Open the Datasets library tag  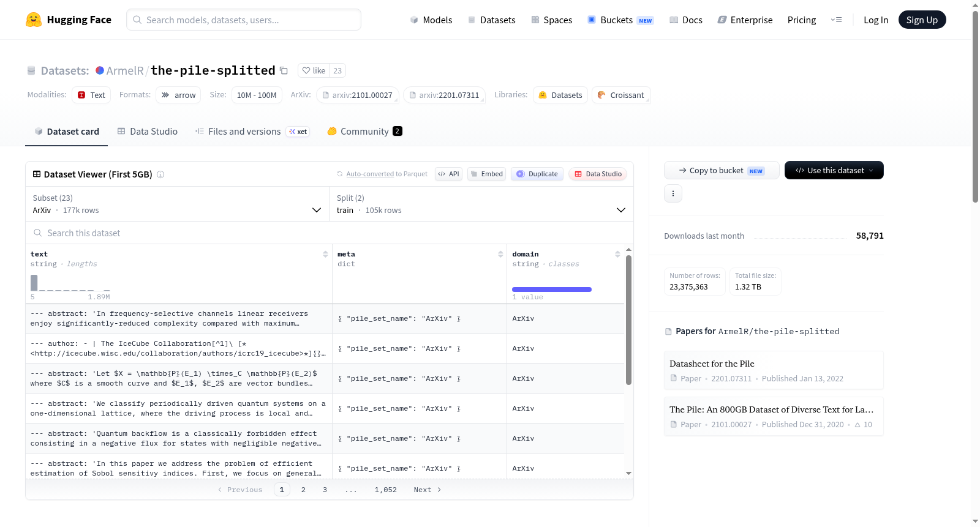(x=560, y=95)
